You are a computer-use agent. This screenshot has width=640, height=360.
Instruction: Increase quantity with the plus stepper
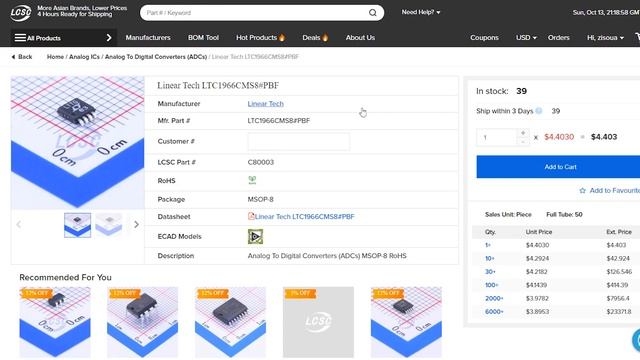pos(523,133)
